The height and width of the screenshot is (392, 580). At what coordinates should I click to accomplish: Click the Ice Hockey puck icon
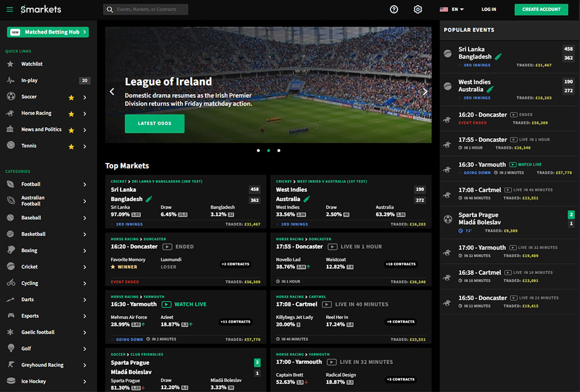[11, 381]
